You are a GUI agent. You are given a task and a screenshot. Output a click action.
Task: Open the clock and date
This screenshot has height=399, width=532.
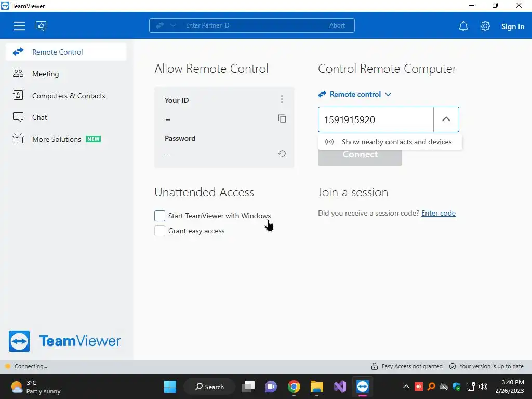pos(509,387)
